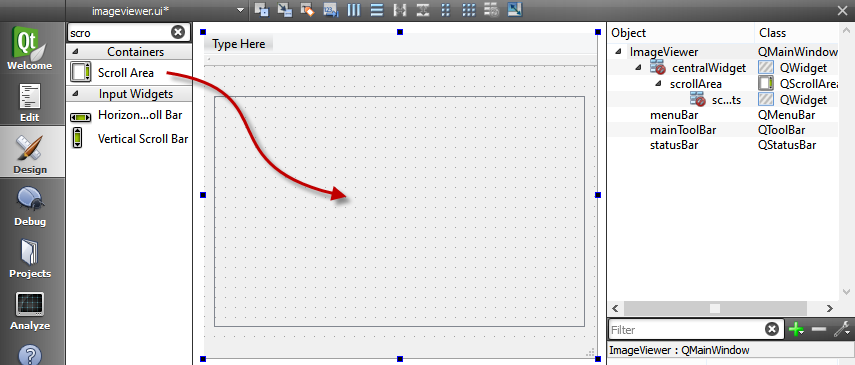This screenshot has height=365, width=855.
Task: Select the Type Here menu placeholder
Action: (x=238, y=44)
